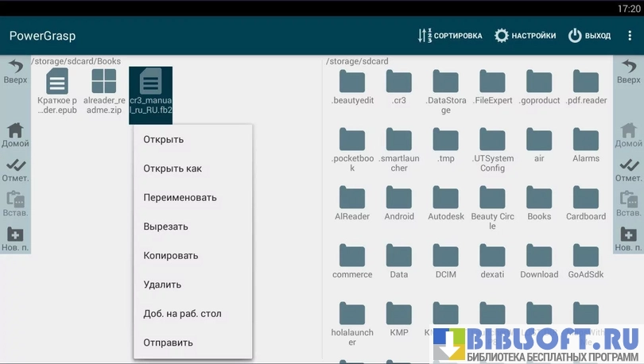Tap the right panel Вверх arrow

[628, 72]
